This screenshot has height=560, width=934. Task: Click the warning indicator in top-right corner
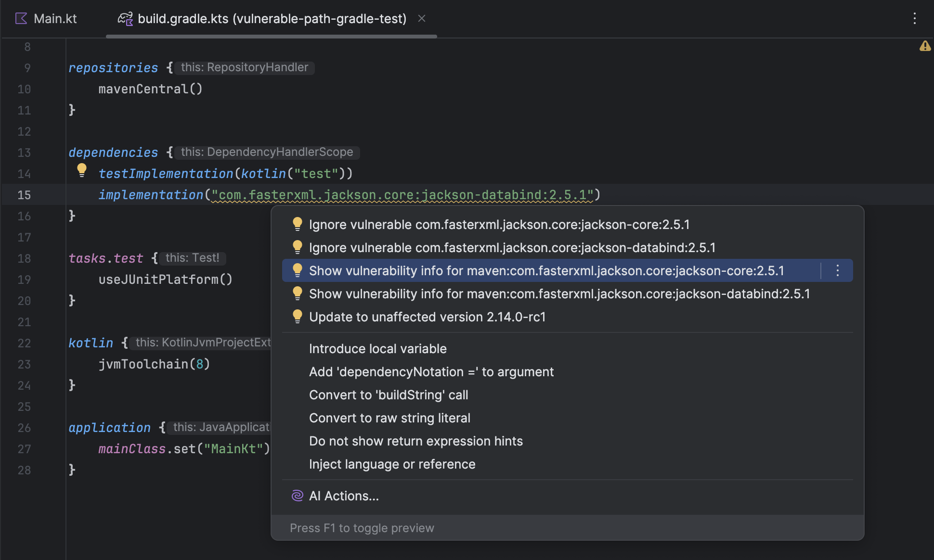point(925,47)
